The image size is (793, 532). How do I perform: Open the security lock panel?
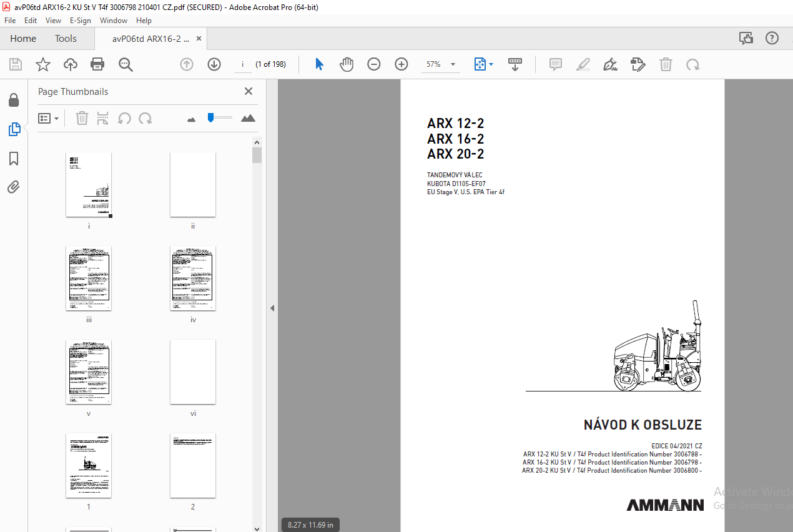(x=14, y=101)
